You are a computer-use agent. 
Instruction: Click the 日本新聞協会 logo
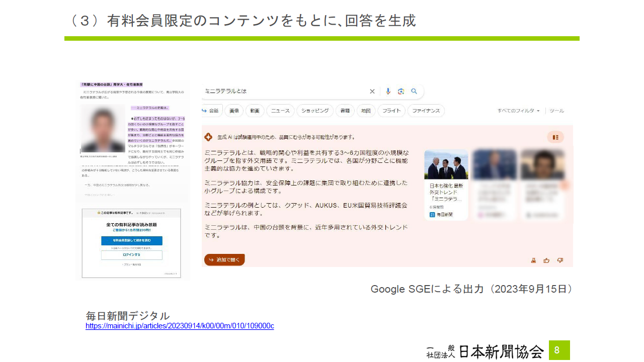click(x=485, y=351)
